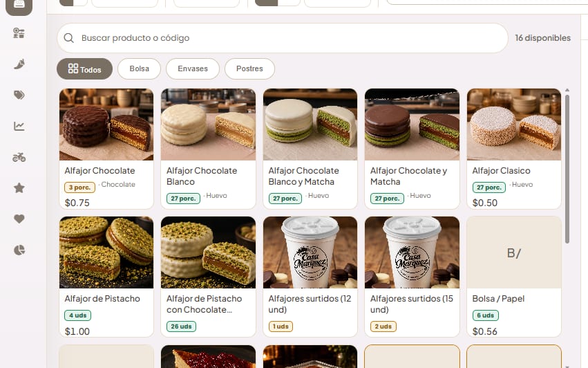Select the Bolsa / Papel product card
This screenshot has width=588, height=368.
514,277
